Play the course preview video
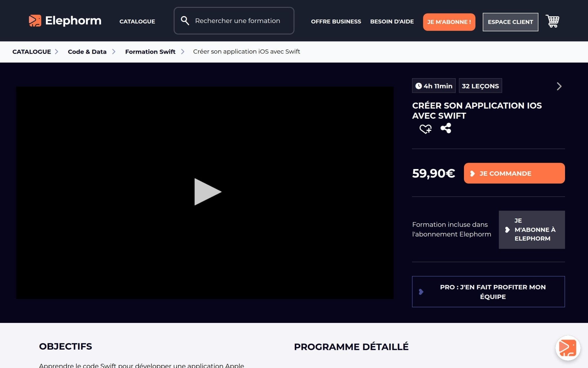This screenshot has width=588, height=368. coord(208,192)
